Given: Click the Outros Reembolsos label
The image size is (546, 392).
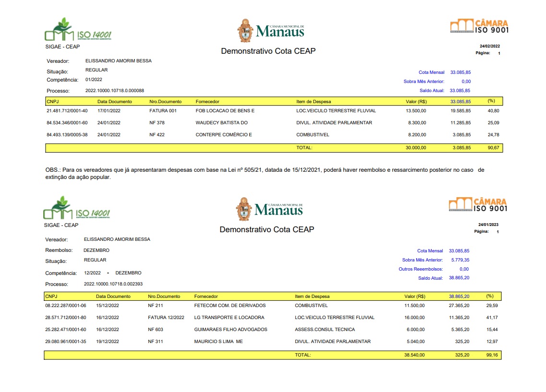Looking at the screenshot, I should click(x=421, y=269).
